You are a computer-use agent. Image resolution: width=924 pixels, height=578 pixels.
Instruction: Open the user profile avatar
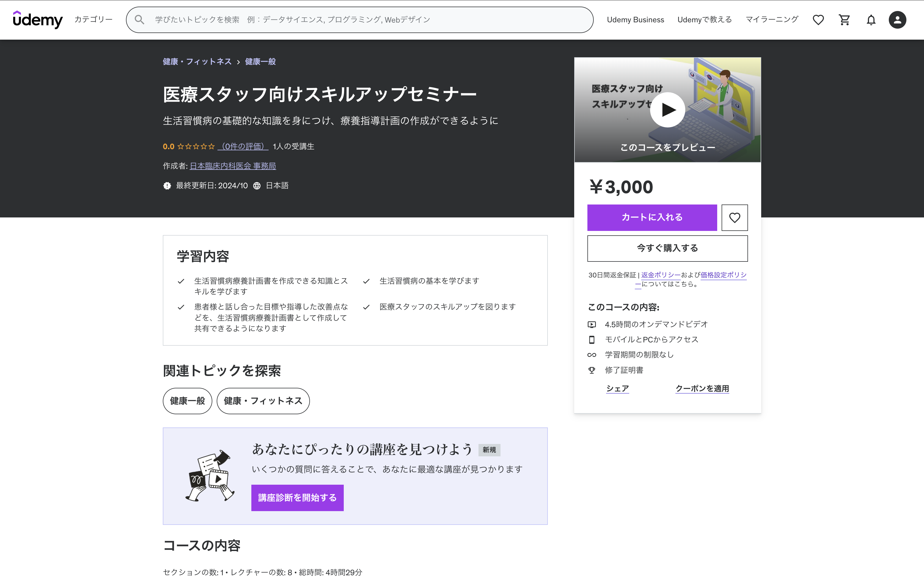(x=897, y=20)
